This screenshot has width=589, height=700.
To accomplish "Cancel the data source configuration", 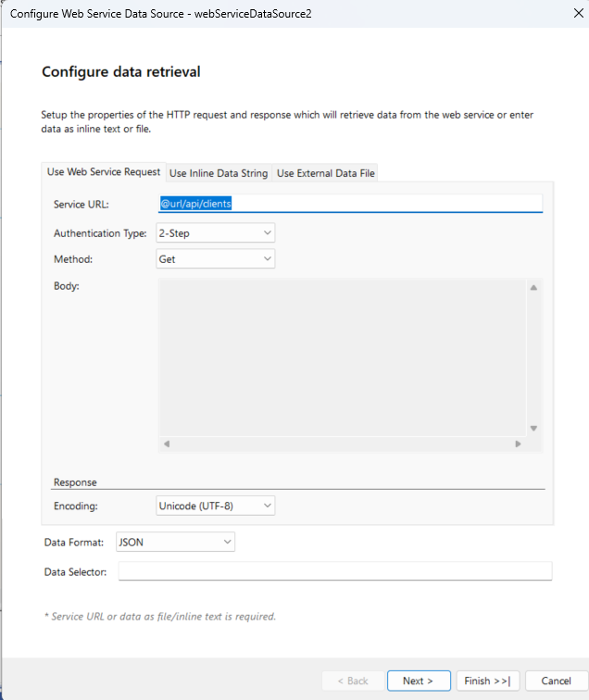I will tap(556, 681).
